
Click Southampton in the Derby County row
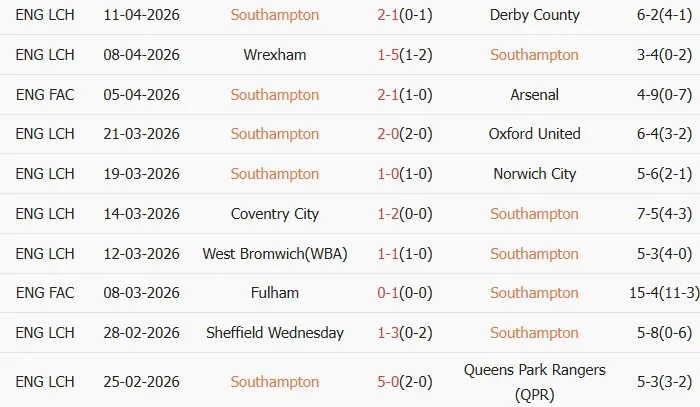275,15
